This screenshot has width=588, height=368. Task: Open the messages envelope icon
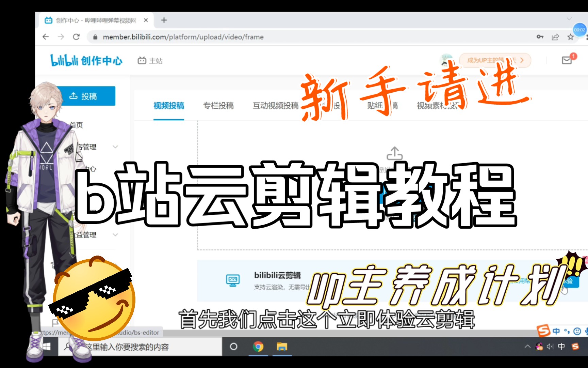[567, 60]
